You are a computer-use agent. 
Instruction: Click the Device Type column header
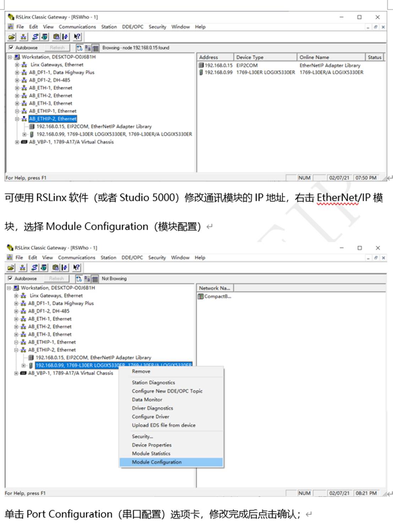(265, 57)
